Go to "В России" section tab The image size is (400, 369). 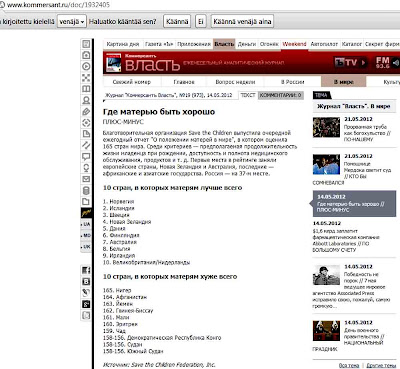point(293,82)
